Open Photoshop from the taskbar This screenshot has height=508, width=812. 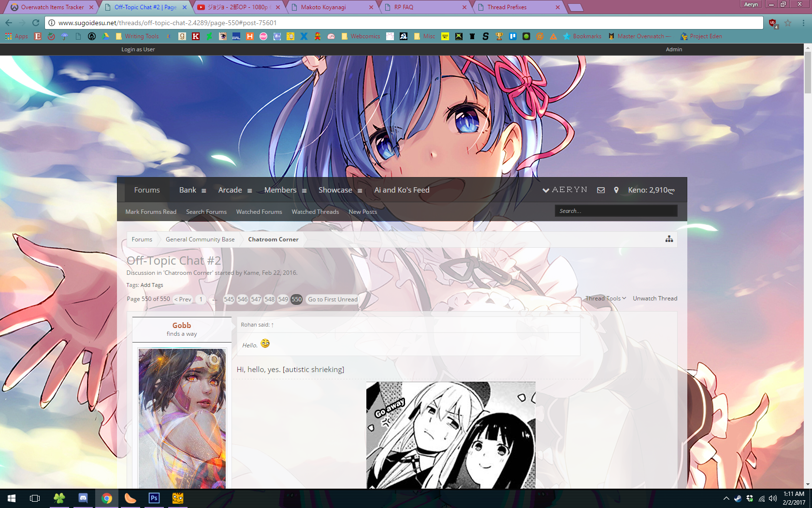[154, 498]
